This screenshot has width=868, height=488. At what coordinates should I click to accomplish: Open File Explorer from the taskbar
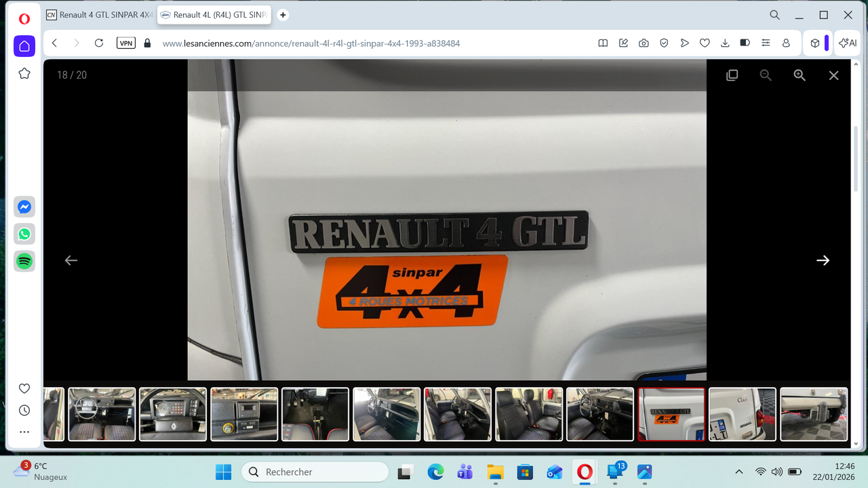click(x=495, y=472)
